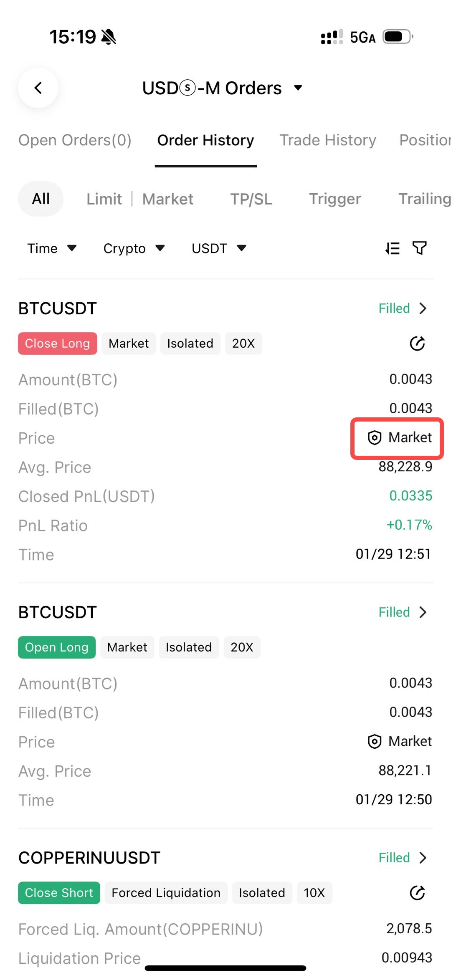451x980 pixels.
Task: Open Filled details for Close Long order
Action: (403, 308)
